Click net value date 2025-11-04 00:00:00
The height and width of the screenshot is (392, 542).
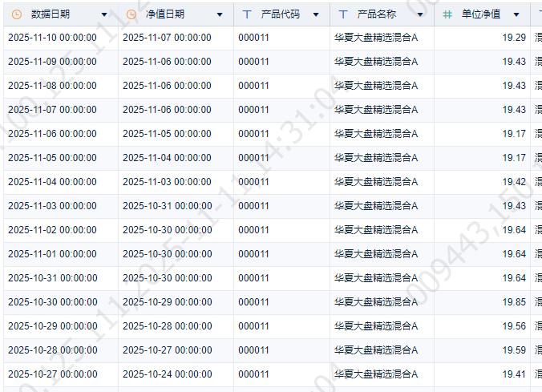pos(167,158)
